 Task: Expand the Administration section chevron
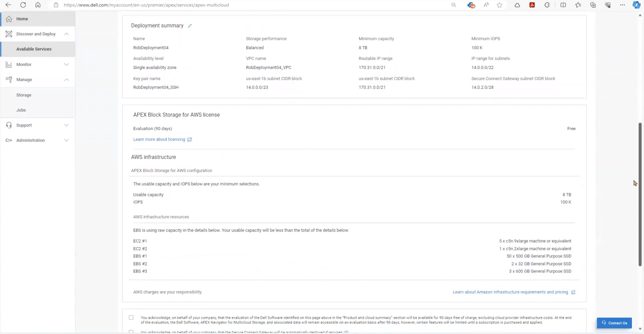[67, 140]
